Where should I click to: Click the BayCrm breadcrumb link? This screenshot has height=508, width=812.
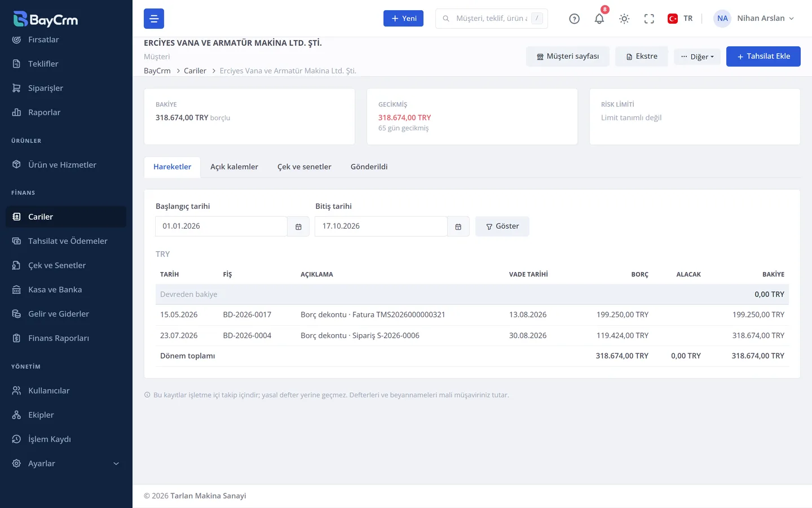coord(157,71)
